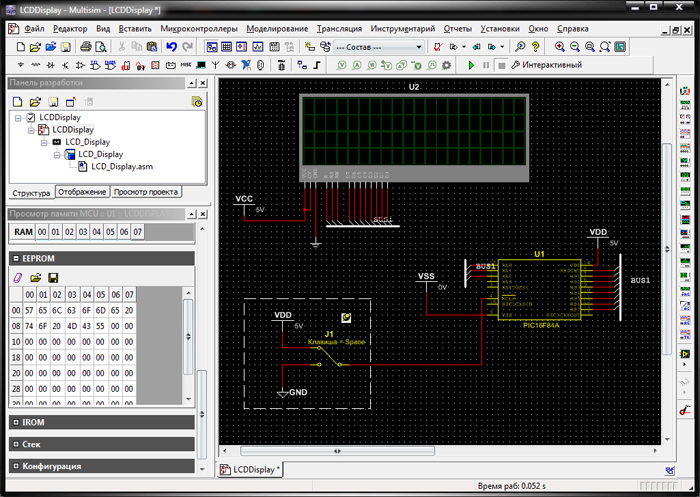Image resolution: width=700 pixels, height=497 pixels.
Task: Place a Diode component
Action: (50, 65)
